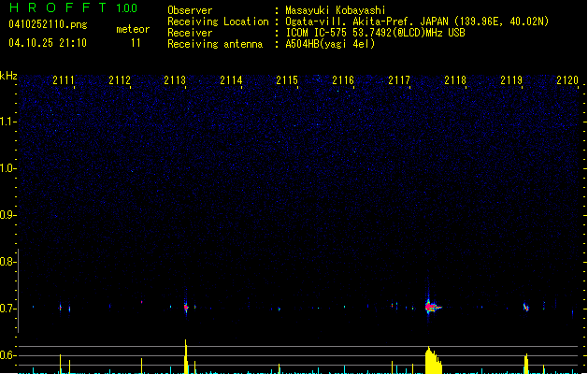Viewport: 588px width, 374px height.
Task: Click the Ogata-vill. Akita-Pref. JAPAN location text
Action: (417, 22)
